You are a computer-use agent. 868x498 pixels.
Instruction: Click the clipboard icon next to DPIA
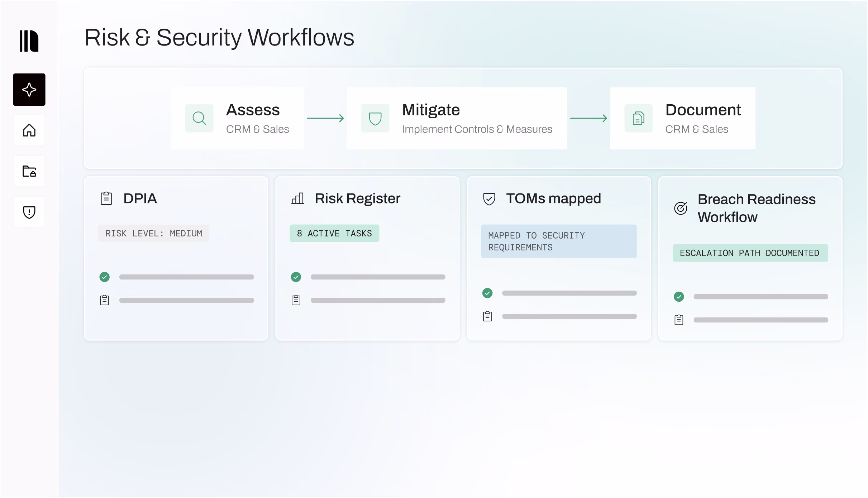pos(106,198)
